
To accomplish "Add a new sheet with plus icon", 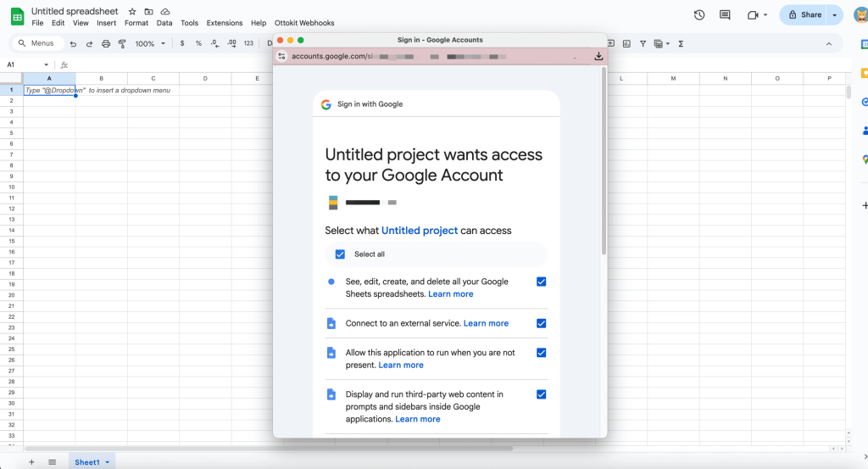I will (31, 462).
